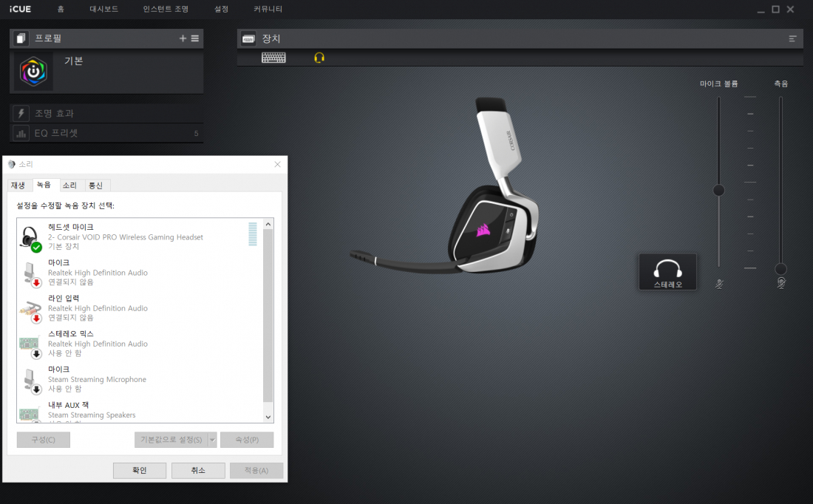Click the 적용(A) button

click(256, 470)
